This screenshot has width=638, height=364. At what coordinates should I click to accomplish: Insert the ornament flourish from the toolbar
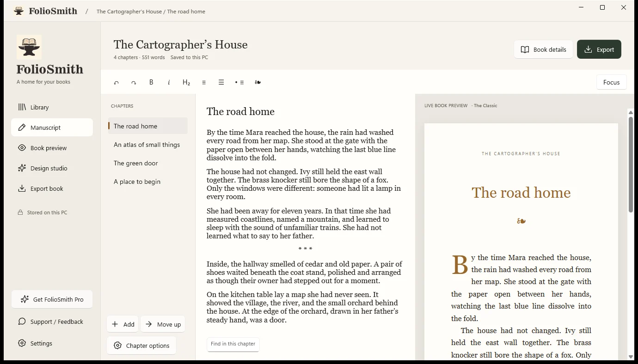(x=258, y=82)
